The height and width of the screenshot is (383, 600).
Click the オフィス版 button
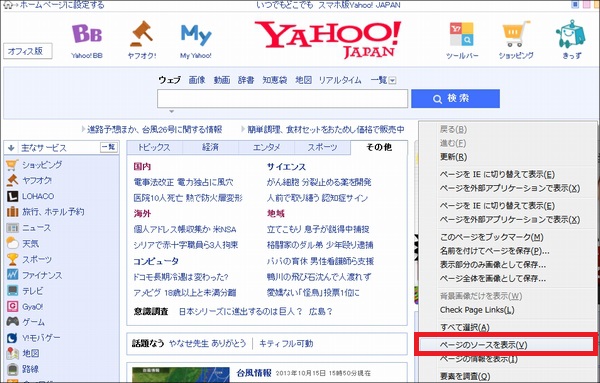tap(27, 51)
